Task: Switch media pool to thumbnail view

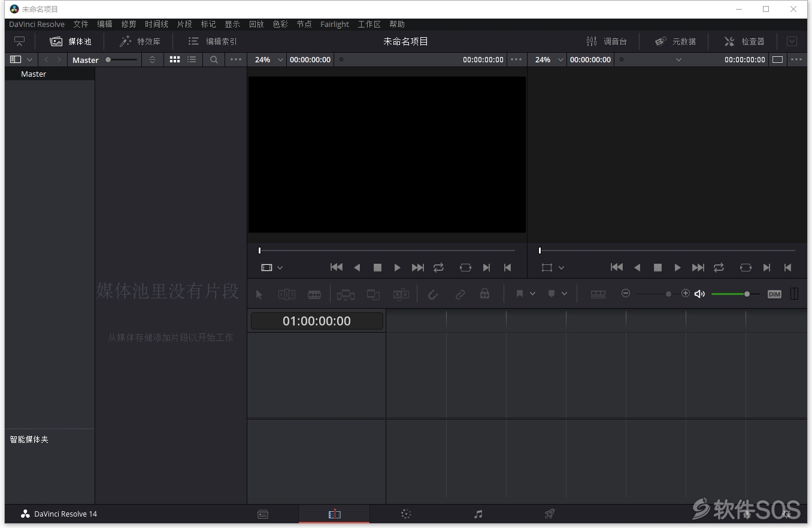Action: [175, 59]
